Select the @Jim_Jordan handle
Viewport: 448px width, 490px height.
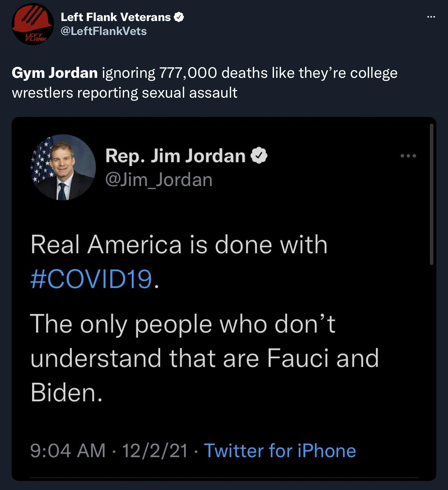click(x=159, y=179)
